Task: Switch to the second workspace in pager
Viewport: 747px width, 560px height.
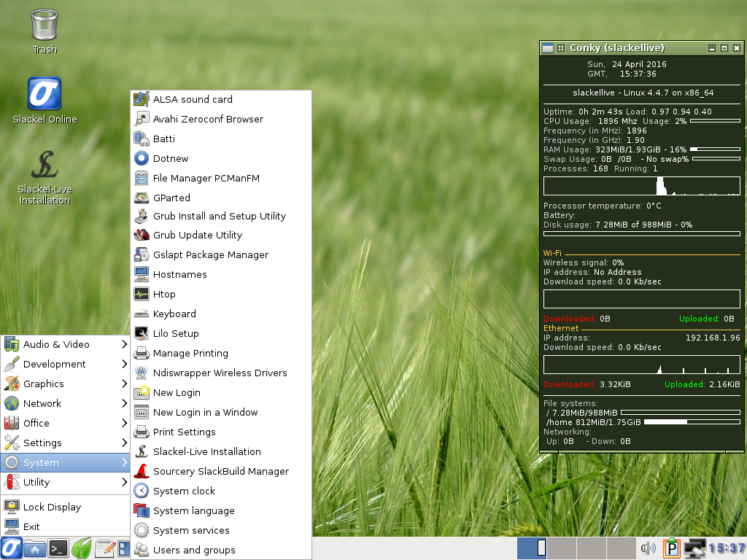Action: click(562, 548)
